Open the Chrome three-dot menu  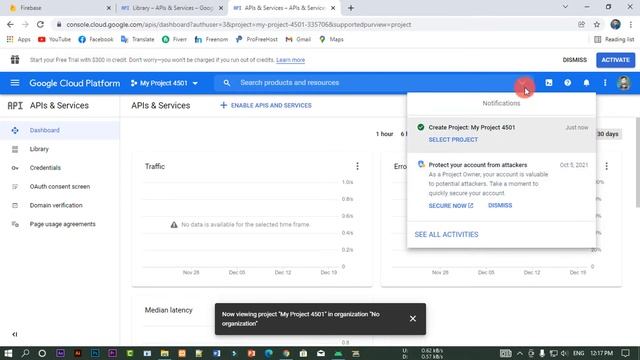click(x=631, y=24)
